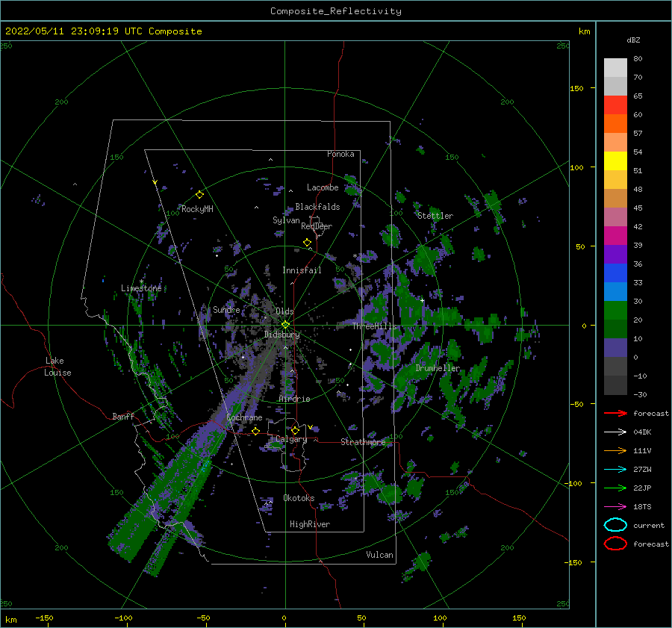Click the cyan current ellipse icon
This screenshot has width=672, height=628.
(615, 525)
